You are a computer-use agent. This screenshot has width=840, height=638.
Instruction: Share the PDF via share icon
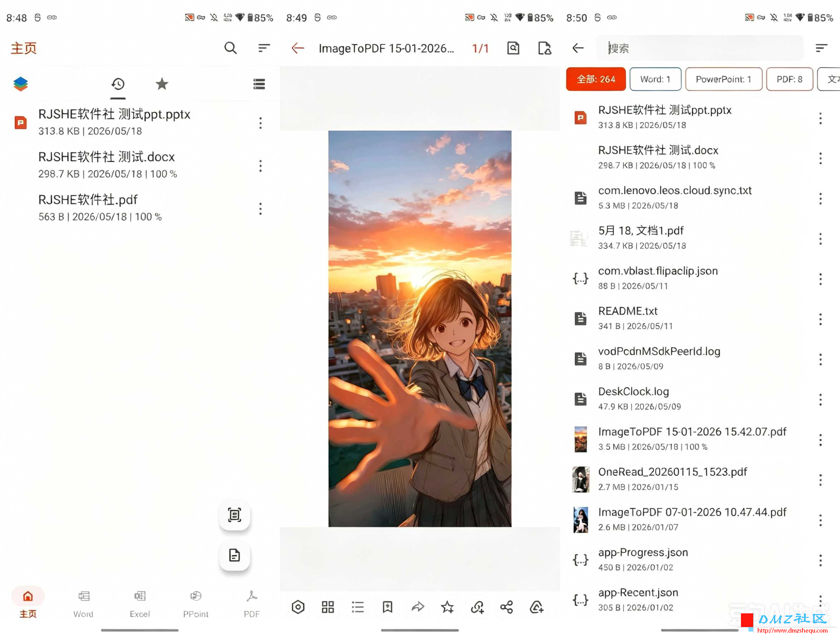coord(507,607)
